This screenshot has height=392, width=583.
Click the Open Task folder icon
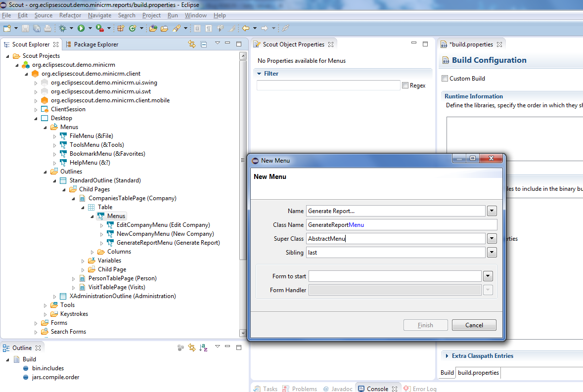point(164,28)
